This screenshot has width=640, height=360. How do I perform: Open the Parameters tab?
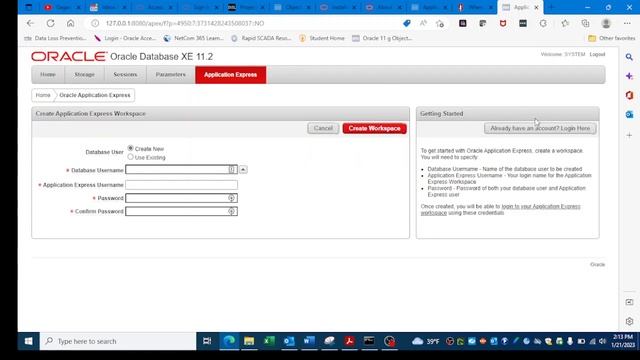pos(171,75)
